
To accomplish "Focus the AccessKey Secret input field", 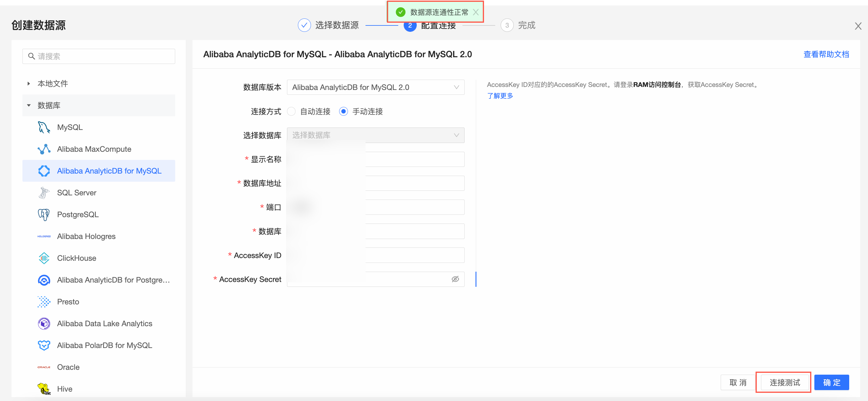I will (x=376, y=279).
